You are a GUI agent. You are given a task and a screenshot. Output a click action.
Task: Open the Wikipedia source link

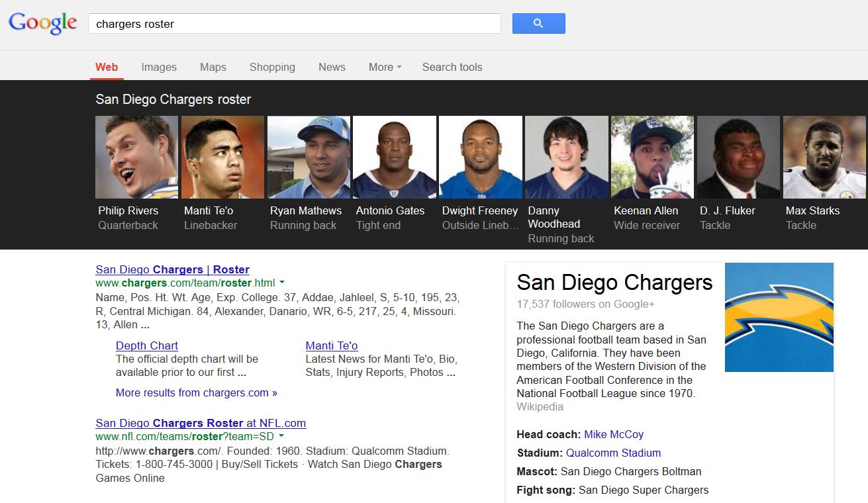coord(540,406)
